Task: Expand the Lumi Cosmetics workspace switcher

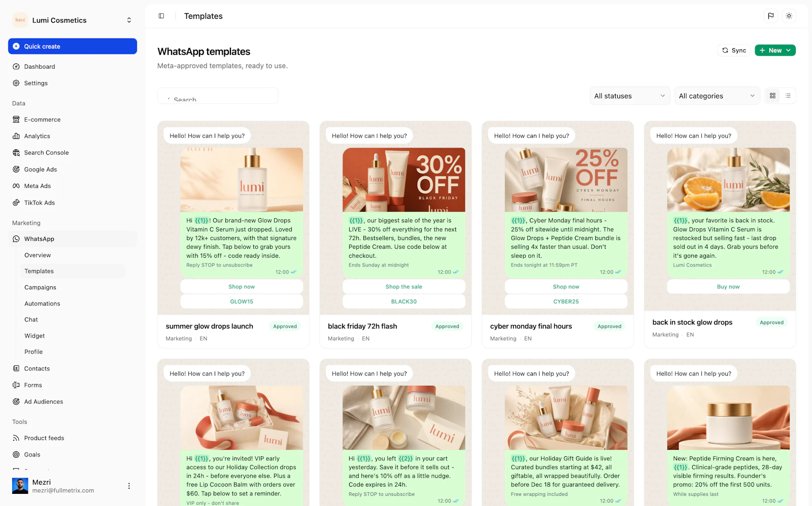Action: tap(129, 20)
